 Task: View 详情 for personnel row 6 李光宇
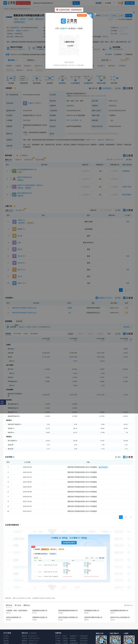pos(127,256)
